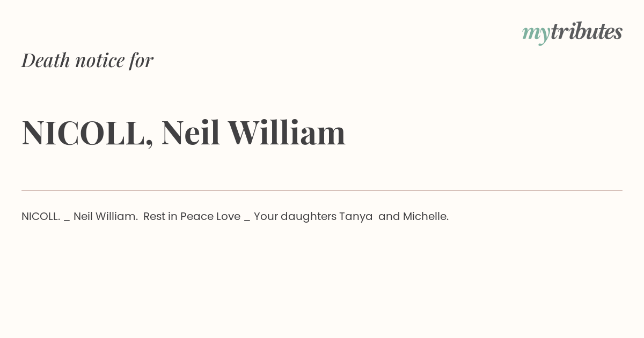Click the 'Death notice for' heading
This screenshot has height=338, width=644.
(87, 60)
